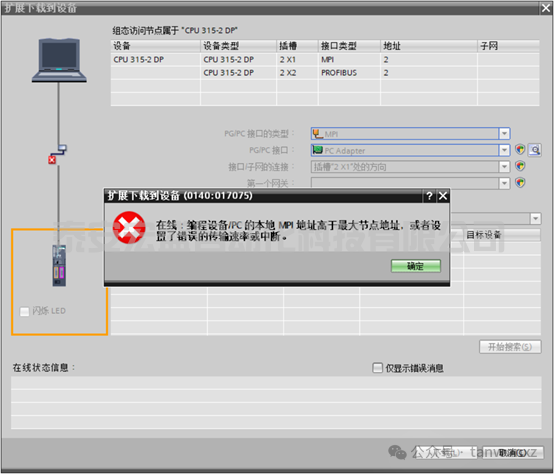Click the laptop PG/PC icon
Image resolution: width=554 pixels, height=474 pixels.
59,60
